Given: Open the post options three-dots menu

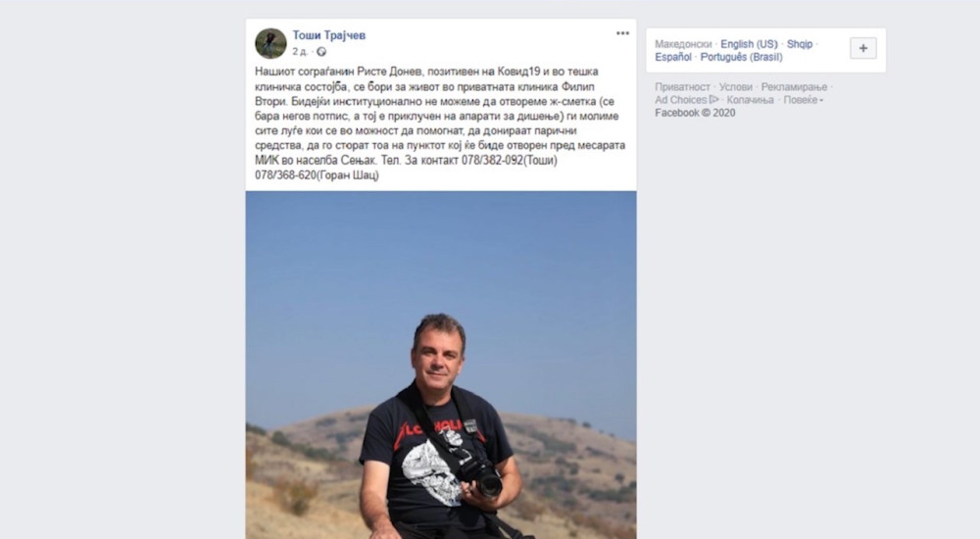Looking at the screenshot, I should pos(622,33).
